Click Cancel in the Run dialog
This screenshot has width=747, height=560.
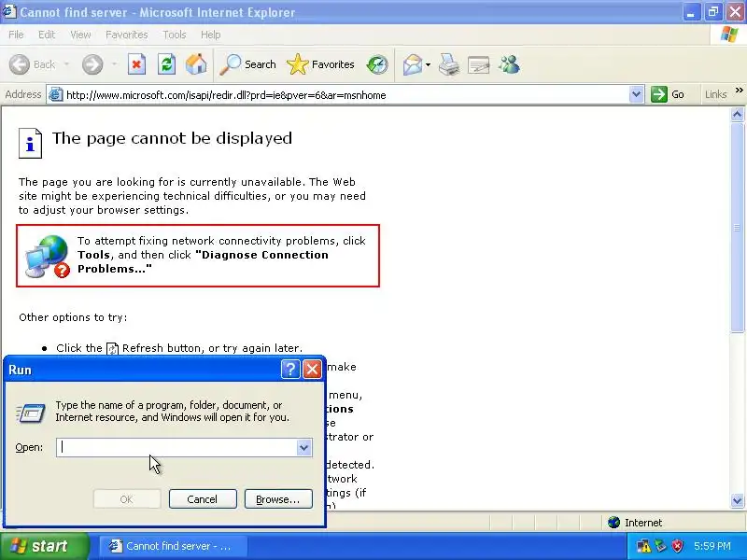[x=203, y=499]
